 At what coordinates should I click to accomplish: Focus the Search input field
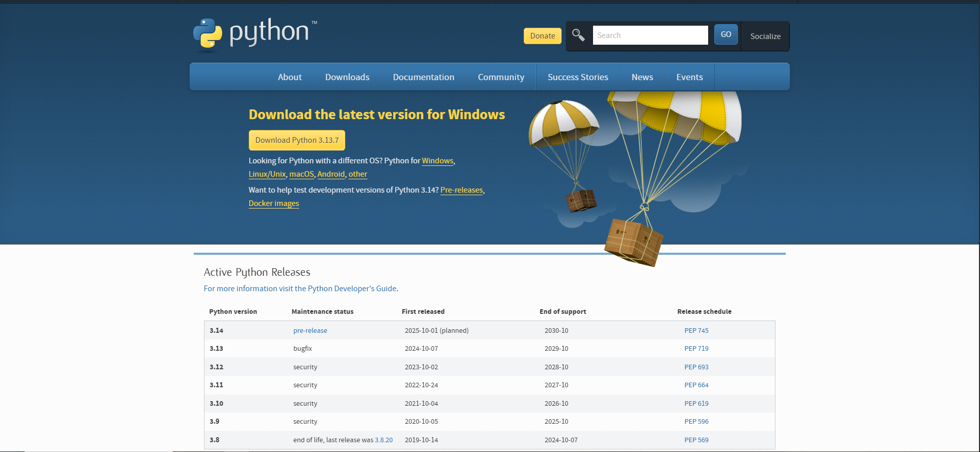[650, 35]
